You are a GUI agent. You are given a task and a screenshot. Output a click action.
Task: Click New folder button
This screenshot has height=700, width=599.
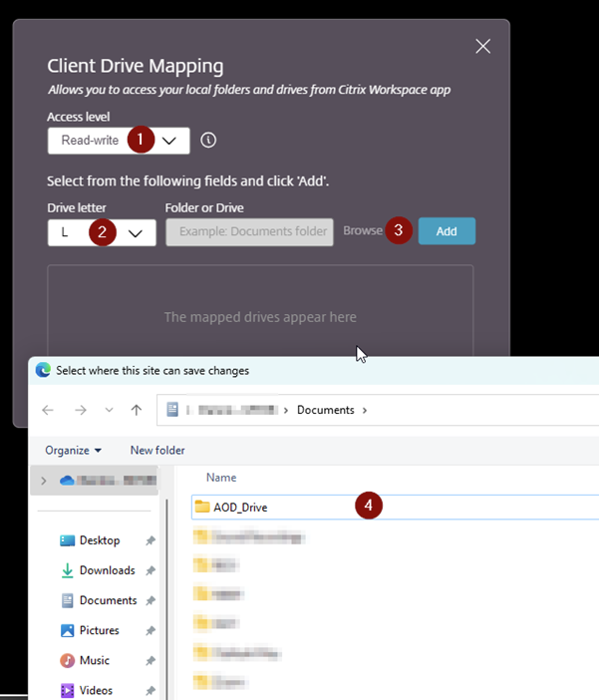(157, 451)
